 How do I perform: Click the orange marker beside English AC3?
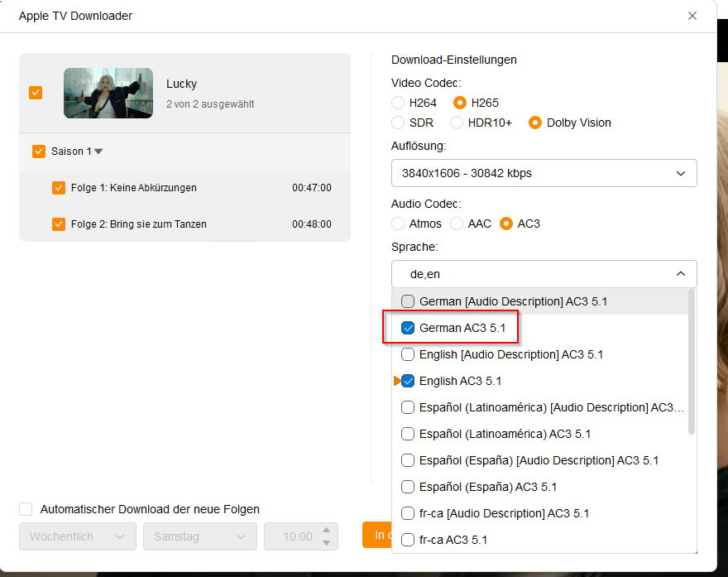tap(397, 381)
